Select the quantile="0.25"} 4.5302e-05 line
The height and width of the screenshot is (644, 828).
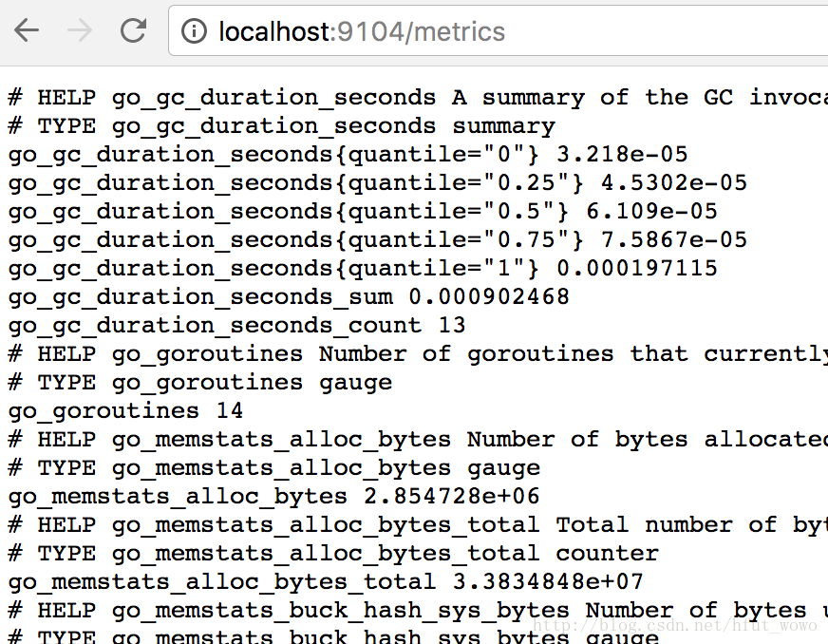point(378,184)
